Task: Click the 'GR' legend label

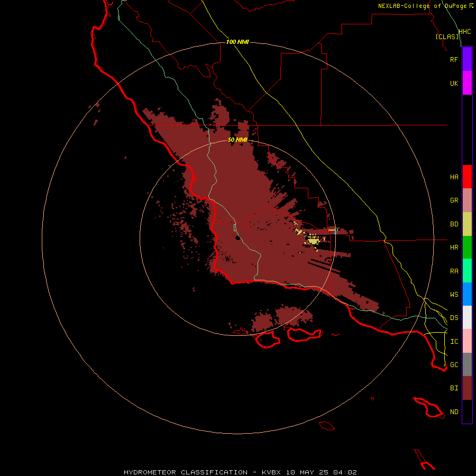Action: (x=454, y=200)
